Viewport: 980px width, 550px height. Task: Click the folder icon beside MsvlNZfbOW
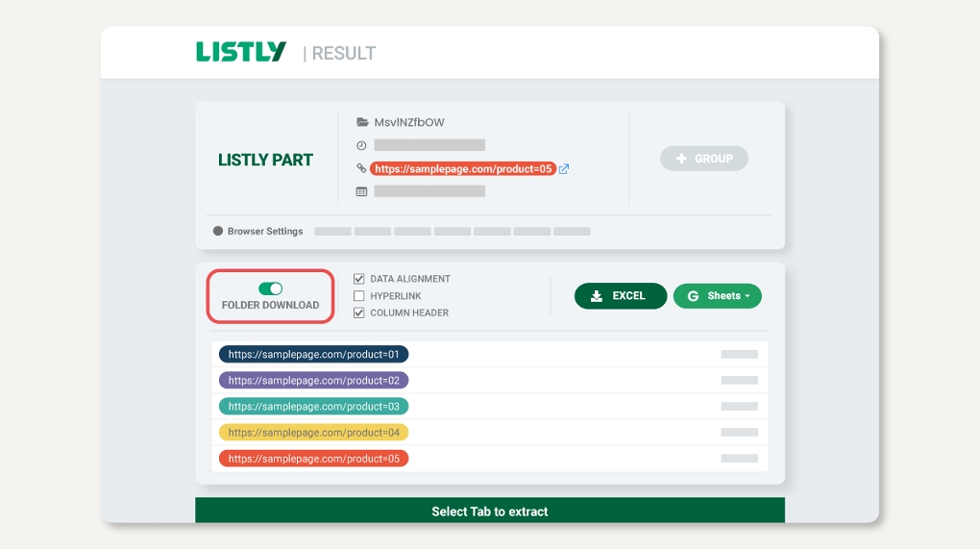(362, 122)
